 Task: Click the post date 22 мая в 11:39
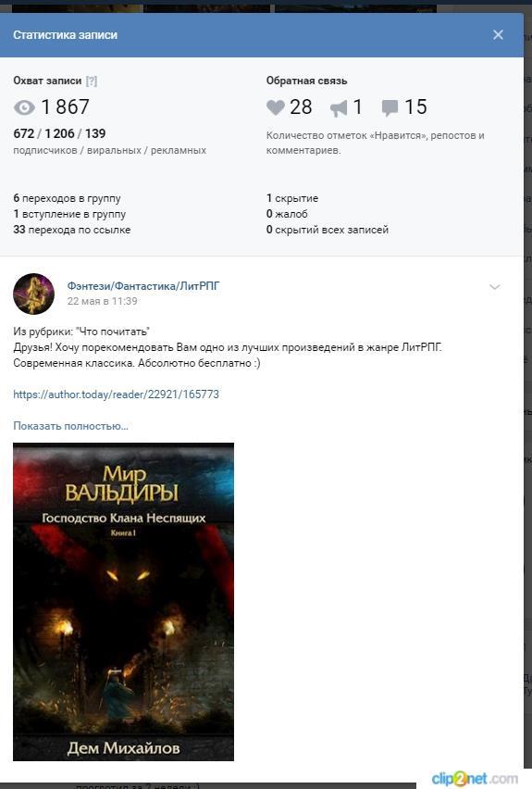point(103,301)
